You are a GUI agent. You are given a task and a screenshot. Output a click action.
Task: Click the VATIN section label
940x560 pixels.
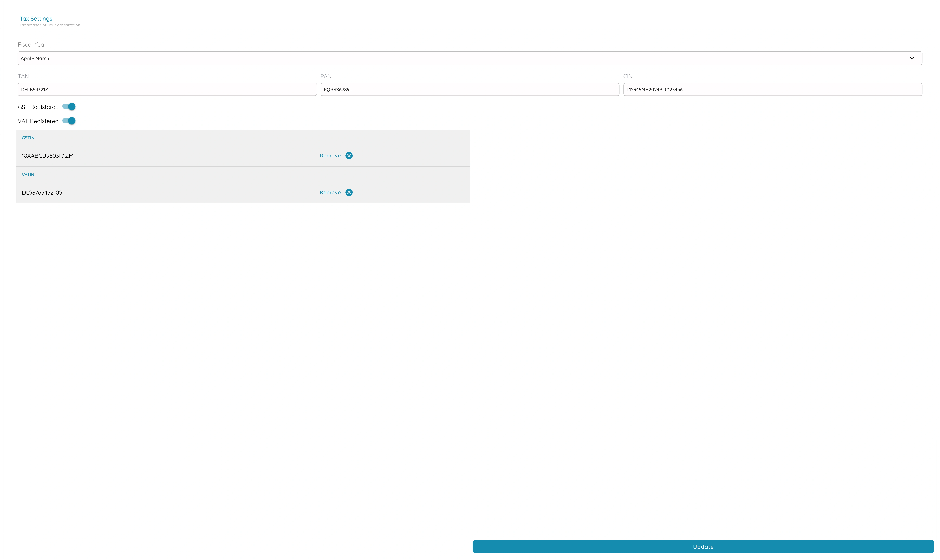pyautogui.click(x=28, y=174)
